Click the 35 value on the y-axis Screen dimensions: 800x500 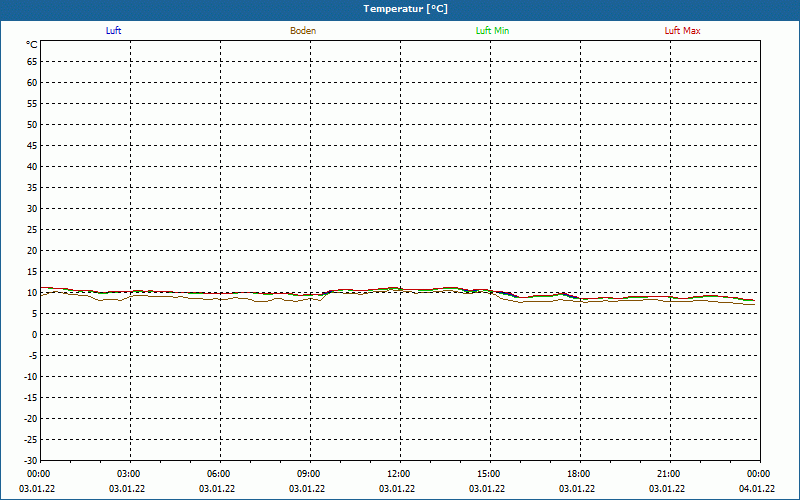(32, 188)
